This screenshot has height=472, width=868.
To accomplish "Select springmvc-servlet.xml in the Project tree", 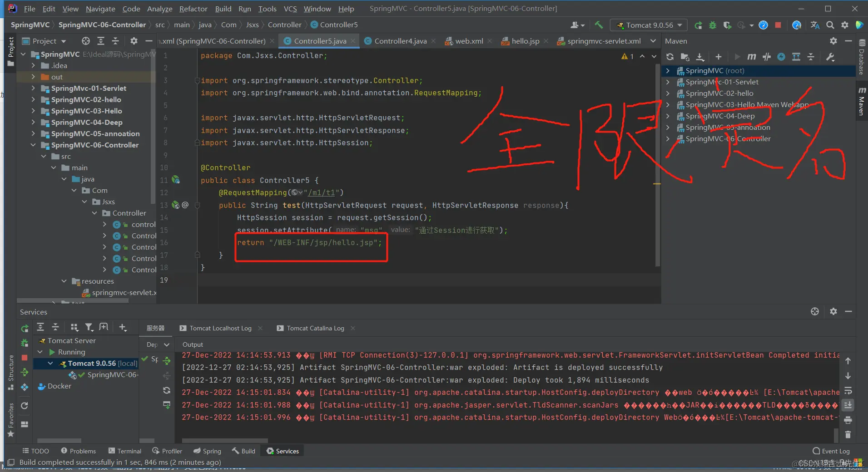I will click(x=119, y=293).
